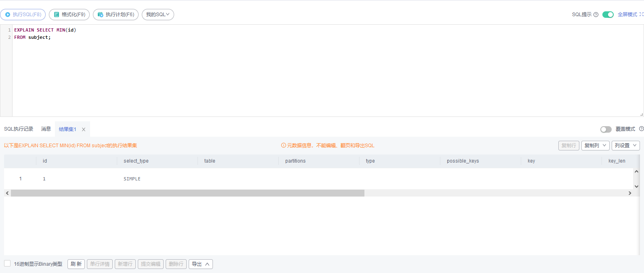Click the horizontal scrollbar thumb
Image resolution: width=644 pixels, height=273 pixels.
(187, 193)
